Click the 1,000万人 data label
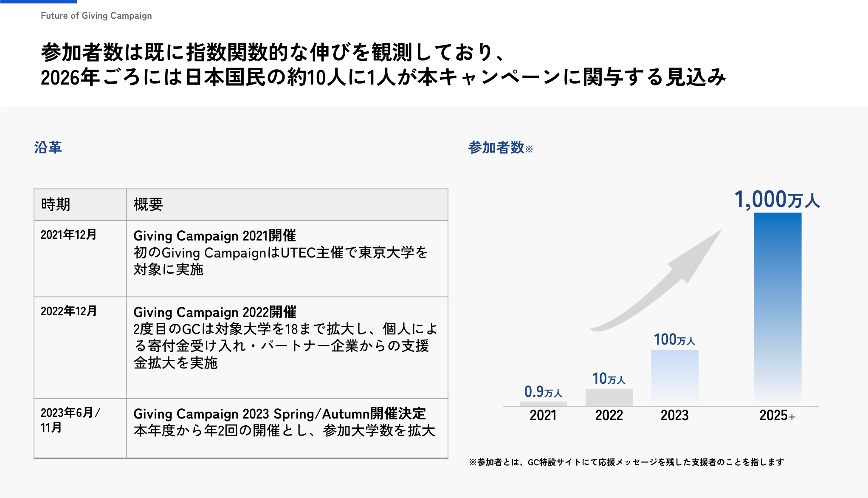Viewport: 868px width, 498px height. coord(777,200)
